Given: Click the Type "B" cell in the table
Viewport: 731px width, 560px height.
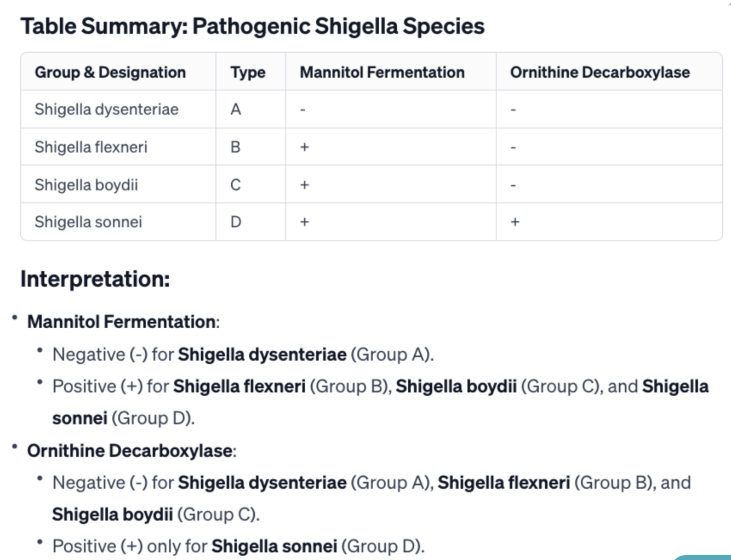Looking at the screenshot, I should 236,147.
